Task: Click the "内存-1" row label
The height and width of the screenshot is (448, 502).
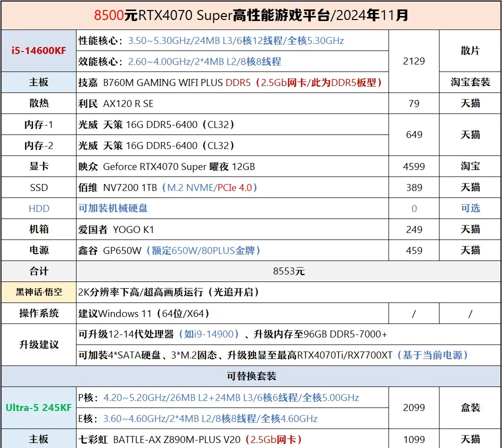Action: [38, 124]
